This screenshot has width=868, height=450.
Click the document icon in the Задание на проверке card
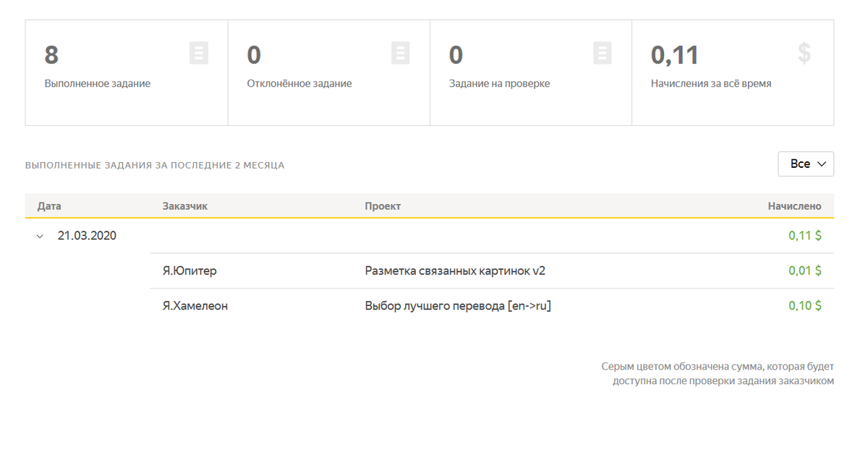click(600, 52)
